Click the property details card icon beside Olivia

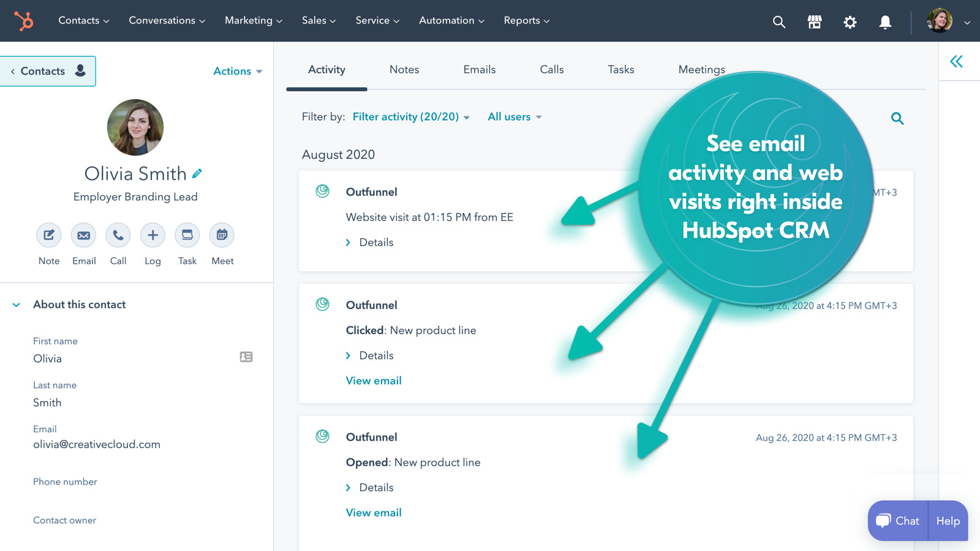click(x=246, y=357)
